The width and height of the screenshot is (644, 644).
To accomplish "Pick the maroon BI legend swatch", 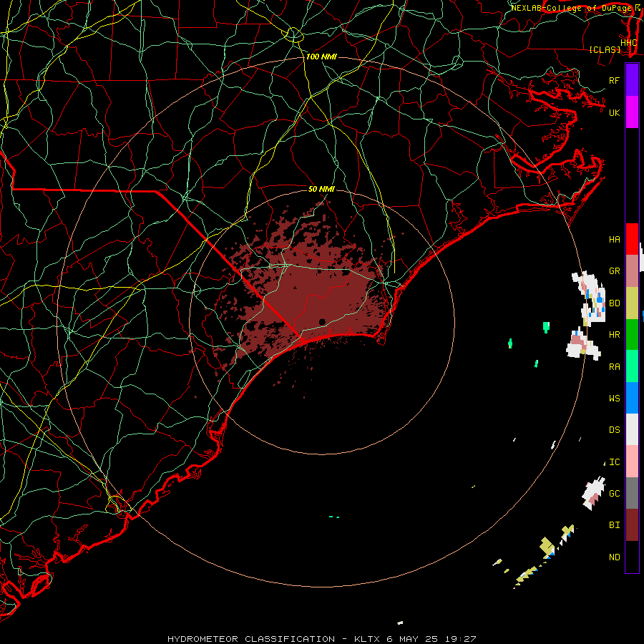I will point(632,525).
